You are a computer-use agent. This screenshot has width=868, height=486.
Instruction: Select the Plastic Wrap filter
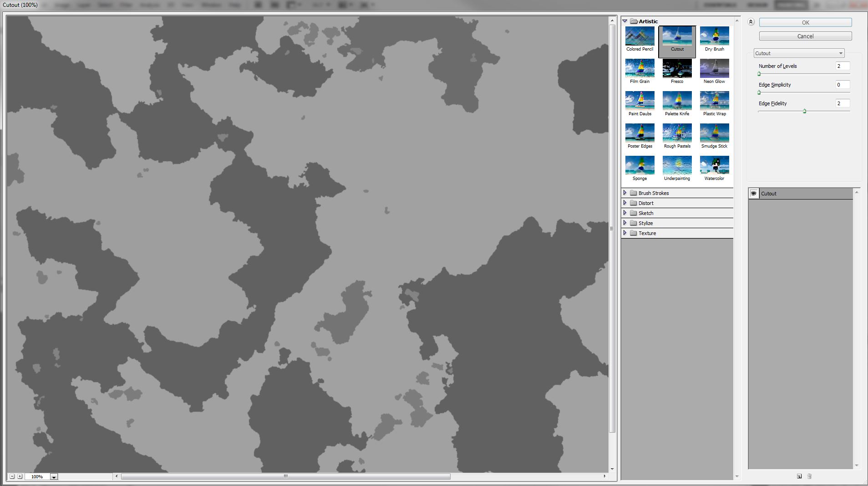[x=714, y=100]
